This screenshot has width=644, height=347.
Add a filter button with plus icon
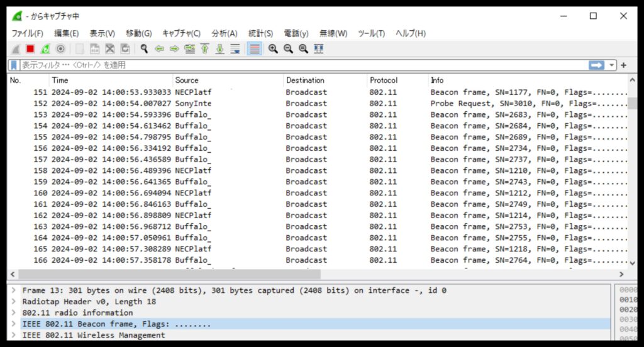click(x=623, y=65)
